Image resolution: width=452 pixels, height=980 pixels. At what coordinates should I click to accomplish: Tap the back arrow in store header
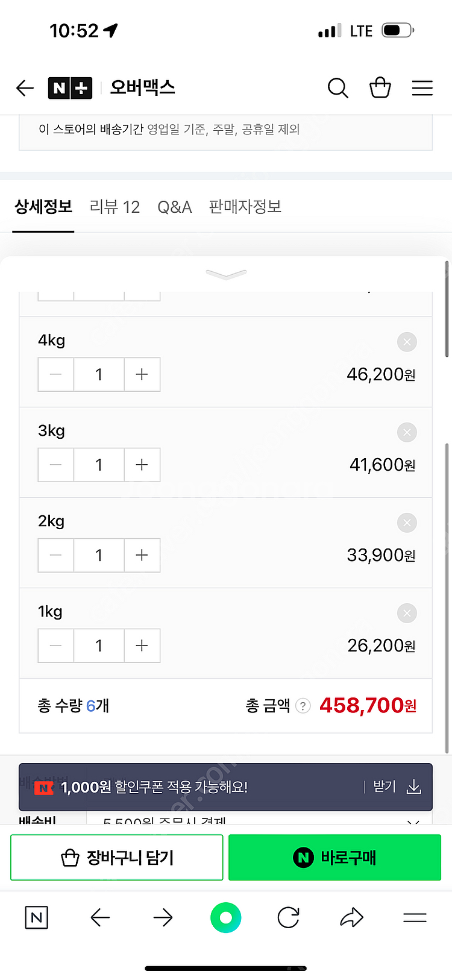(x=25, y=88)
